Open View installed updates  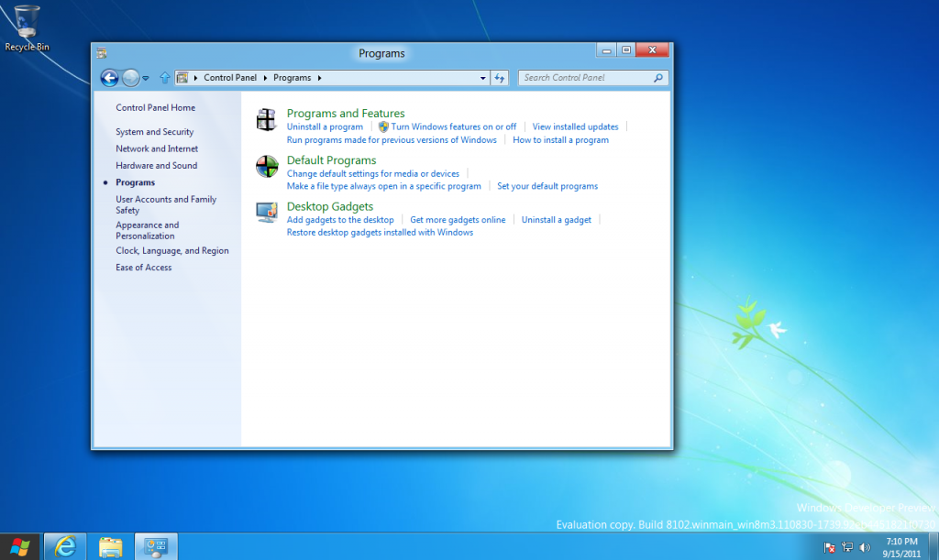point(575,126)
